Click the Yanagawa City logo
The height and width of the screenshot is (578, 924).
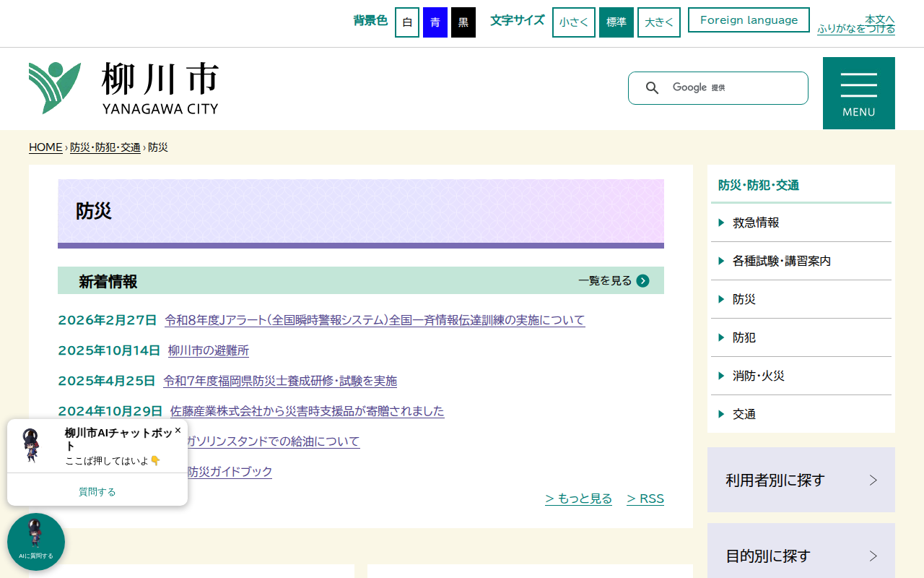[x=123, y=88]
